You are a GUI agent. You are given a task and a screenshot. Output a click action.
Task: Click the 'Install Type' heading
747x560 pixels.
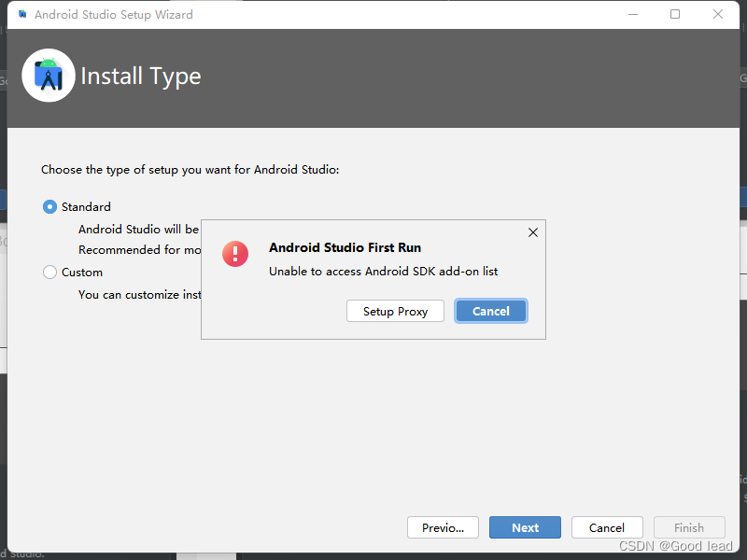[x=141, y=77]
